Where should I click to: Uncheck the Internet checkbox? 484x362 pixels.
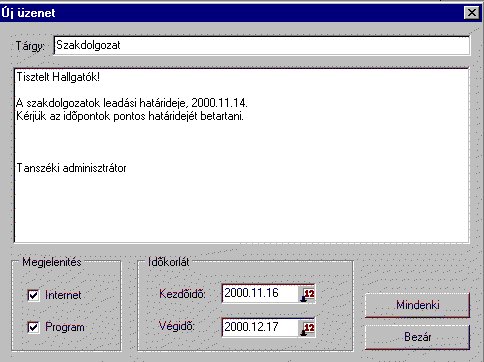tap(33, 295)
